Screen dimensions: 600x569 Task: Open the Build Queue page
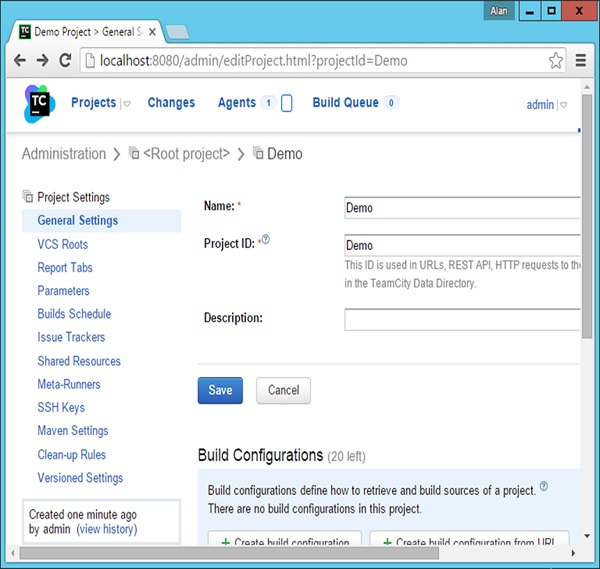point(345,103)
